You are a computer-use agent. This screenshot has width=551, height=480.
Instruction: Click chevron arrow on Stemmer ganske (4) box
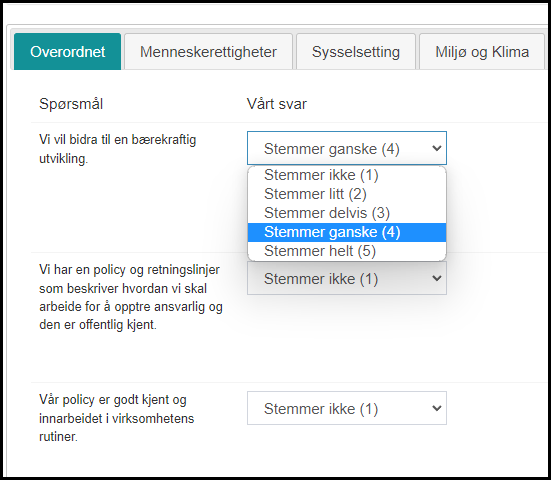click(436, 148)
